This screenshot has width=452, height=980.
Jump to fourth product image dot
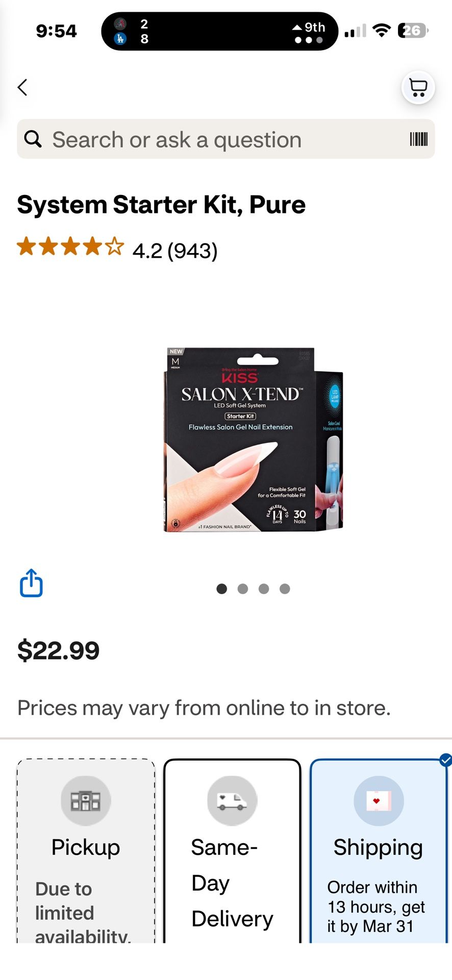285,589
